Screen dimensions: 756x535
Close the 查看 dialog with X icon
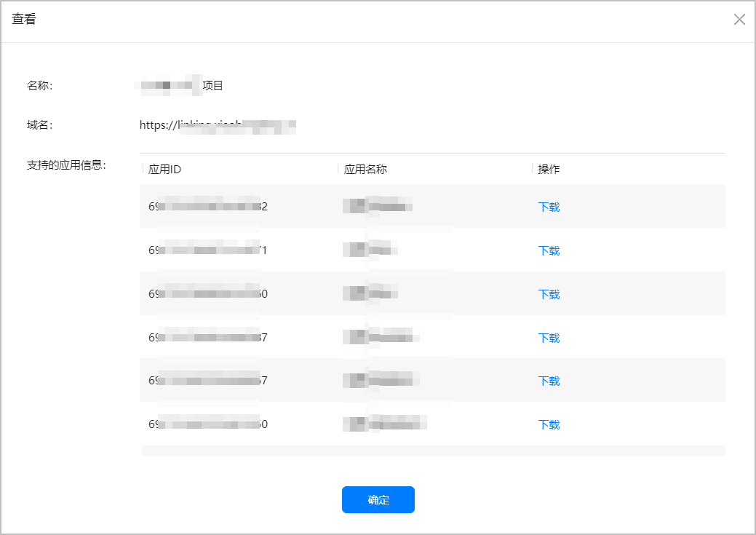coord(739,20)
